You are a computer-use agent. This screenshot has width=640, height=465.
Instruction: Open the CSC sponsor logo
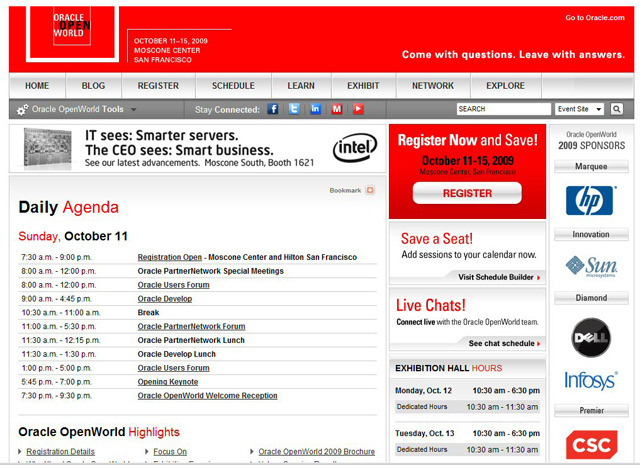click(591, 445)
